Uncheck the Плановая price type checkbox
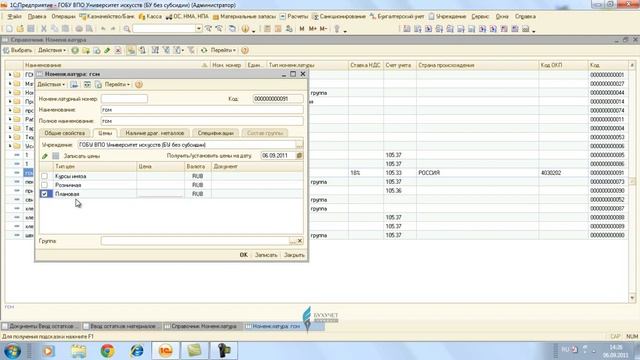The height and width of the screenshot is (360, 640). pos(44,194)
